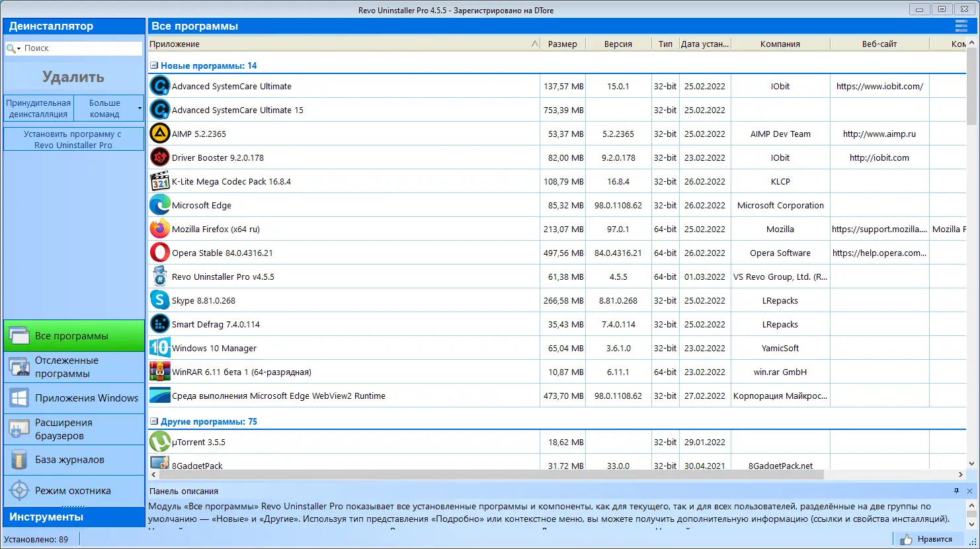980x549 pixels.
Task: Click the AIMP Dev Team company cell
Action: pos(780,134)
